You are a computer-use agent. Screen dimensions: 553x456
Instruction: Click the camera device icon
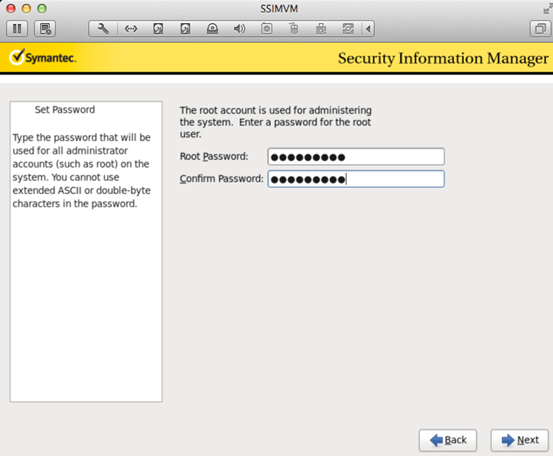pos(267,29)
